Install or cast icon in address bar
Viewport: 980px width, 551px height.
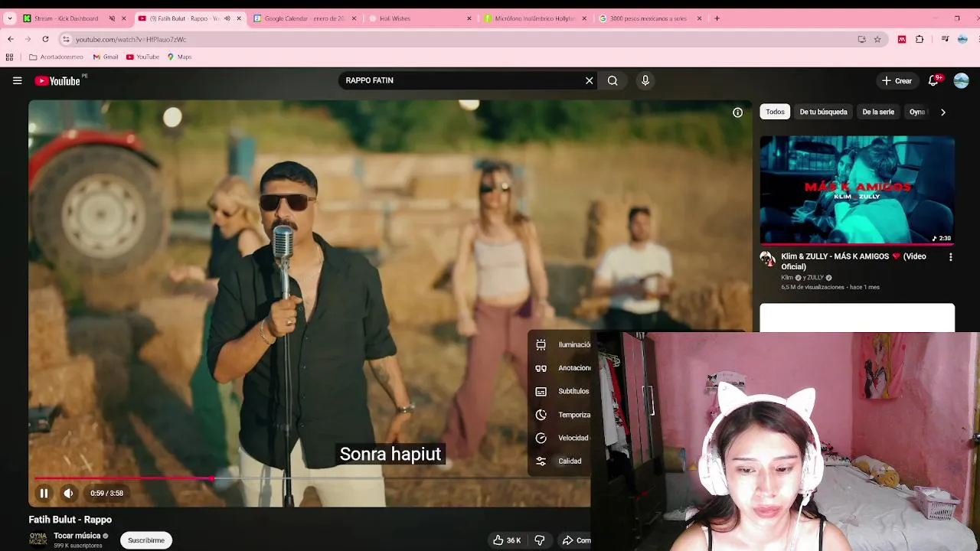click(861, 39)
